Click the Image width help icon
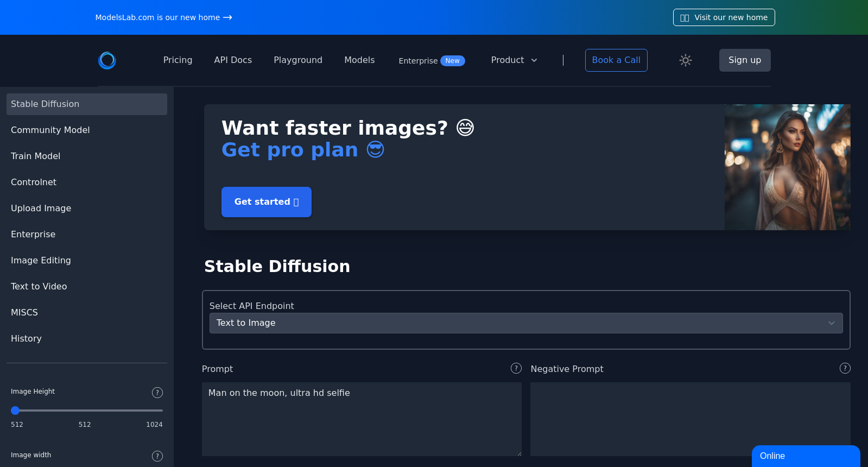 click(157, 456)
